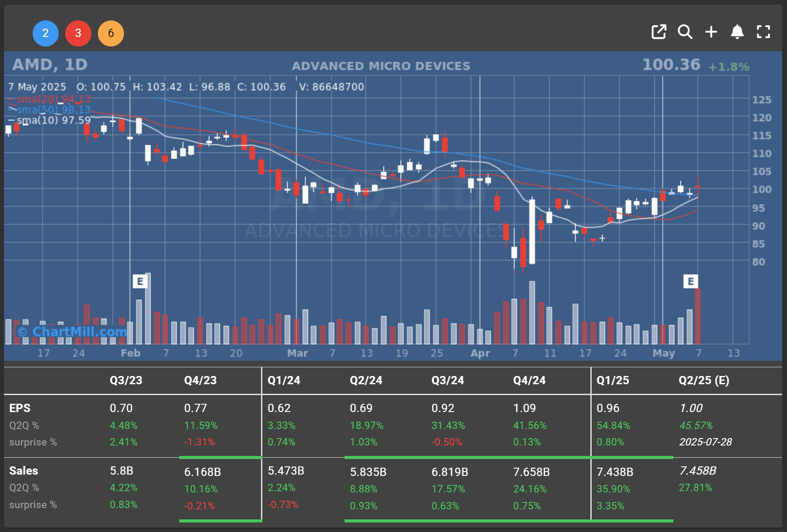Click the last price 100.36

click(x=671, y=65)
